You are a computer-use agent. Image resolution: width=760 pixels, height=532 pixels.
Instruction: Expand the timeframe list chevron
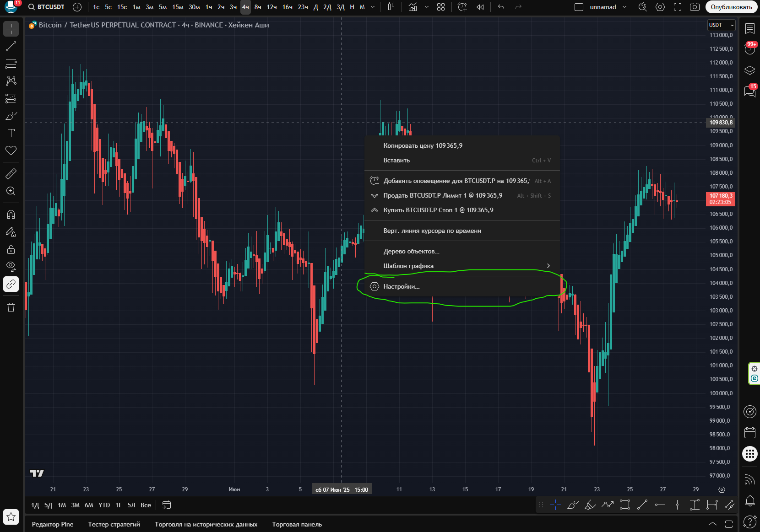[x=373, y=7]
